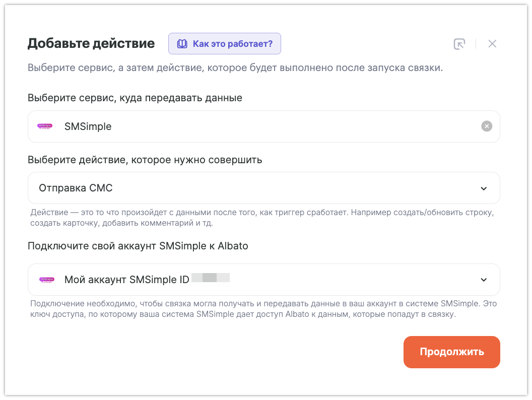532x400 pixels.
Task: Click the helper text about 'Подключение необходимо'
Action: point(262,309)
